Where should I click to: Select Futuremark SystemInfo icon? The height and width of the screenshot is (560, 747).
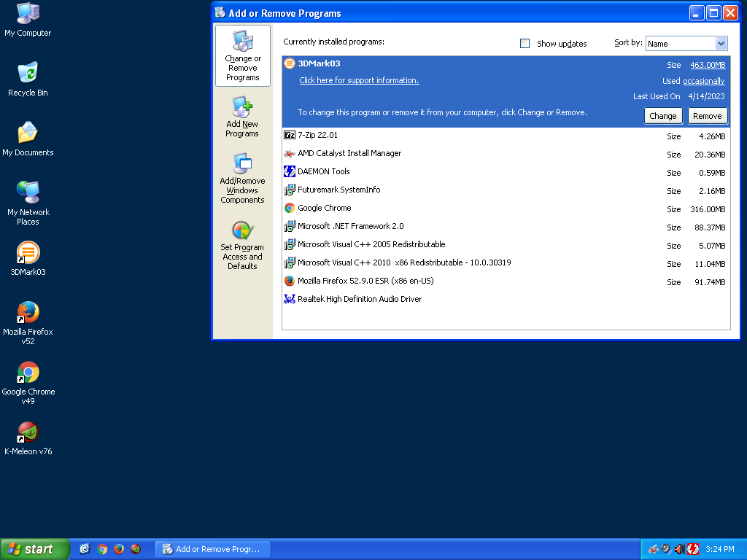click(289, 190)
